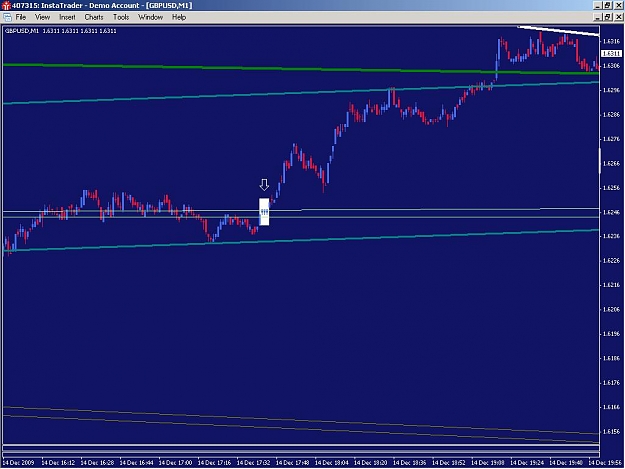The image size is (625, 469).
Task: Open the View menu
Action: [x=42, y=17]
